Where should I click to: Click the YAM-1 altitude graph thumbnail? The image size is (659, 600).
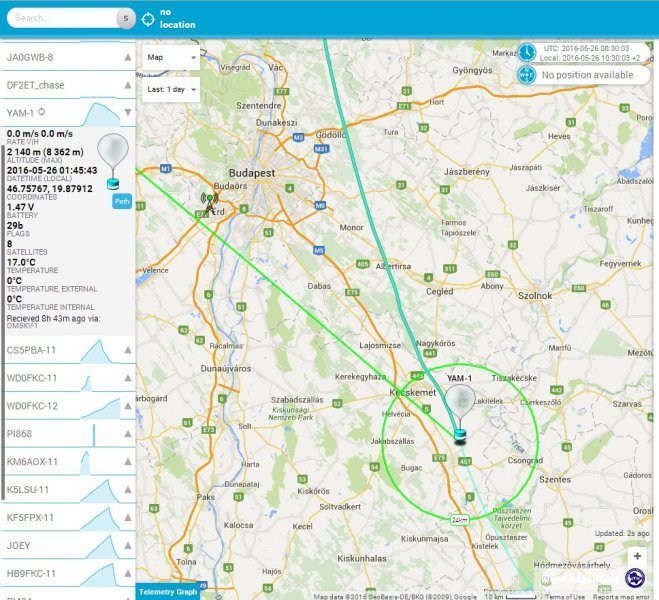coord(101,114)
